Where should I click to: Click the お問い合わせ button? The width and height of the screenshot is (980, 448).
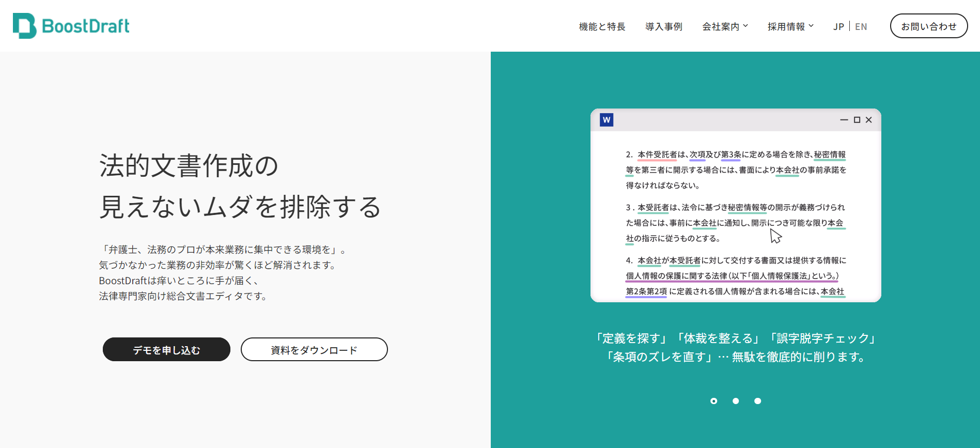929,26
